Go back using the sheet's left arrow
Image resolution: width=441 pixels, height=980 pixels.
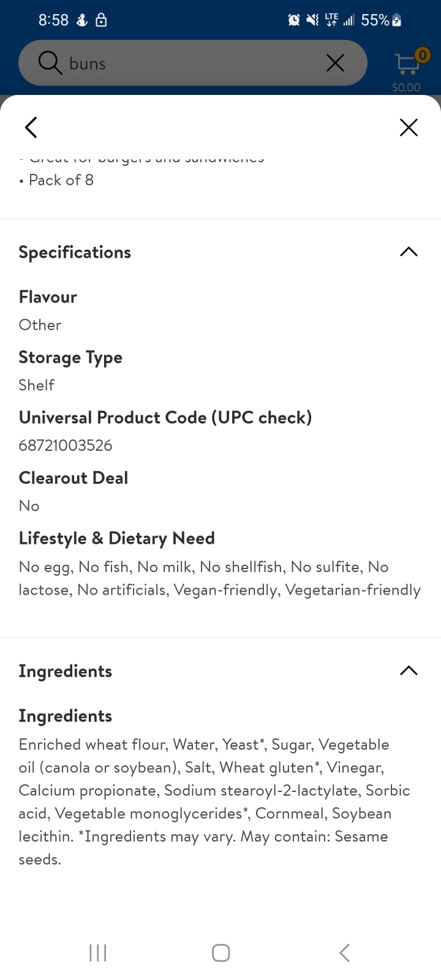point(31,127)
